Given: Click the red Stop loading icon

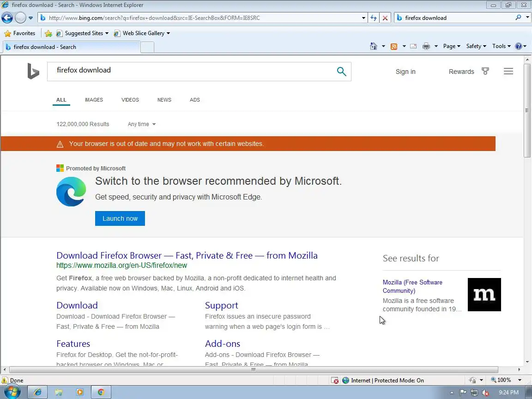Looking at the screenshot, I should 385,18.
